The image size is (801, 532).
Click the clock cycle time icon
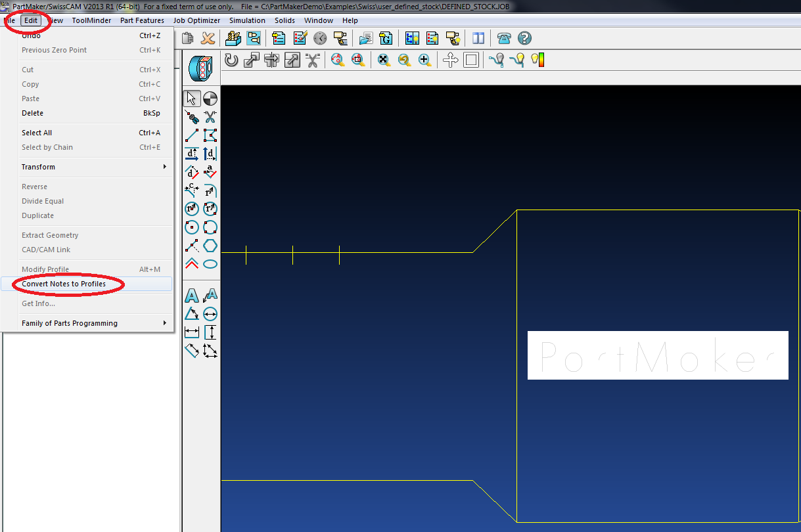[x=320, y=38]
